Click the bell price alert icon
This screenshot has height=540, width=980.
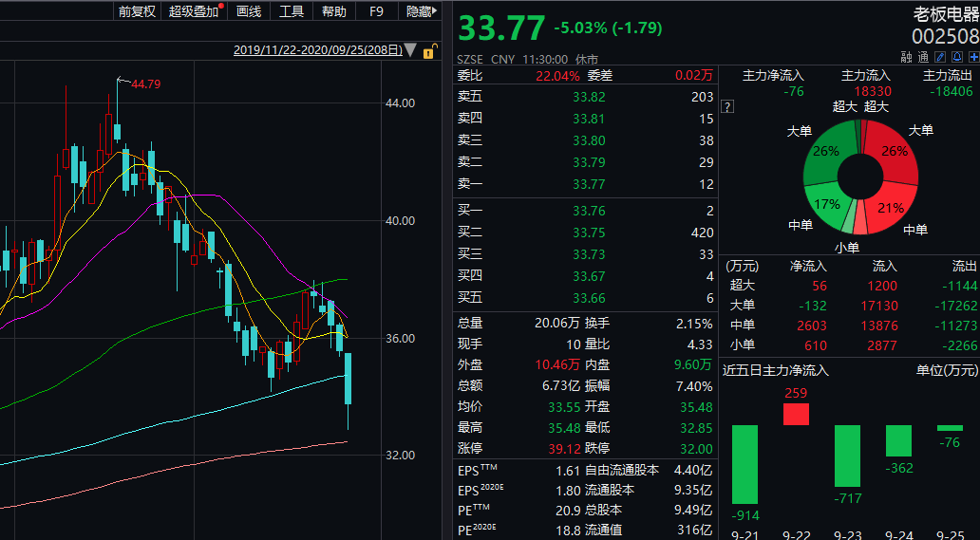(x=957, y=58)
